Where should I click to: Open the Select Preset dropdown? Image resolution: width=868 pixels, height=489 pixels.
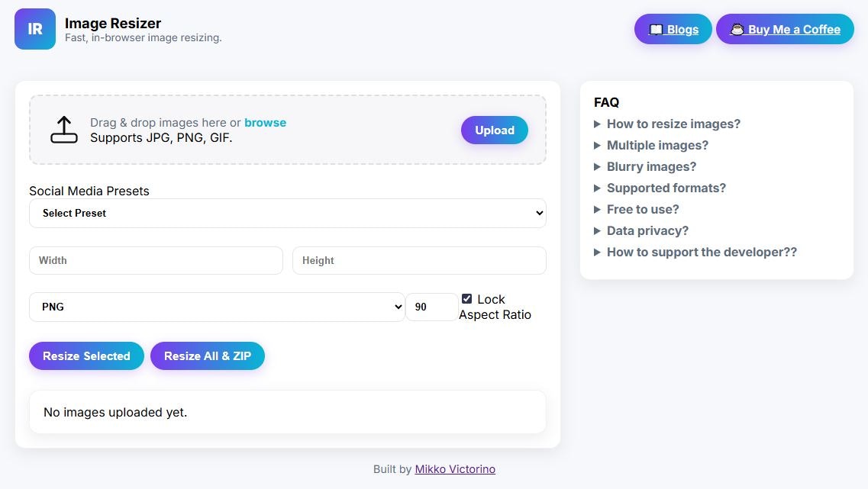tap(287, 213)
